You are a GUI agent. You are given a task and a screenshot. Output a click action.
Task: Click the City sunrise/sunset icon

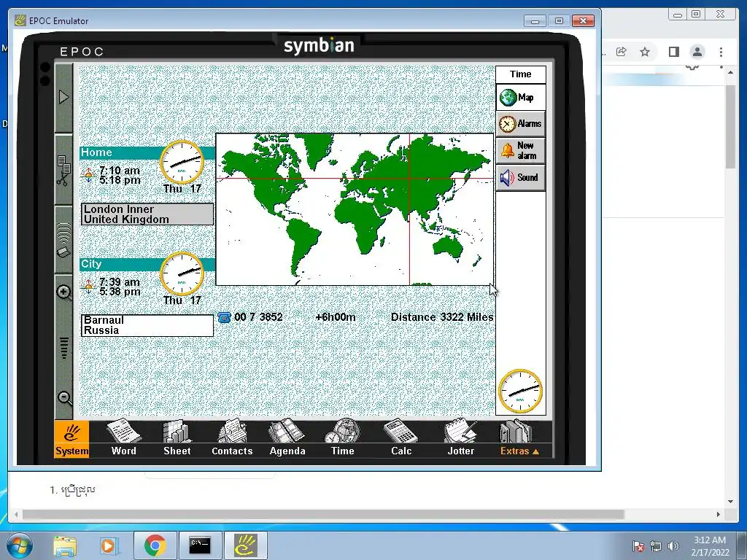pyautogui.click(x=88, y=287)
